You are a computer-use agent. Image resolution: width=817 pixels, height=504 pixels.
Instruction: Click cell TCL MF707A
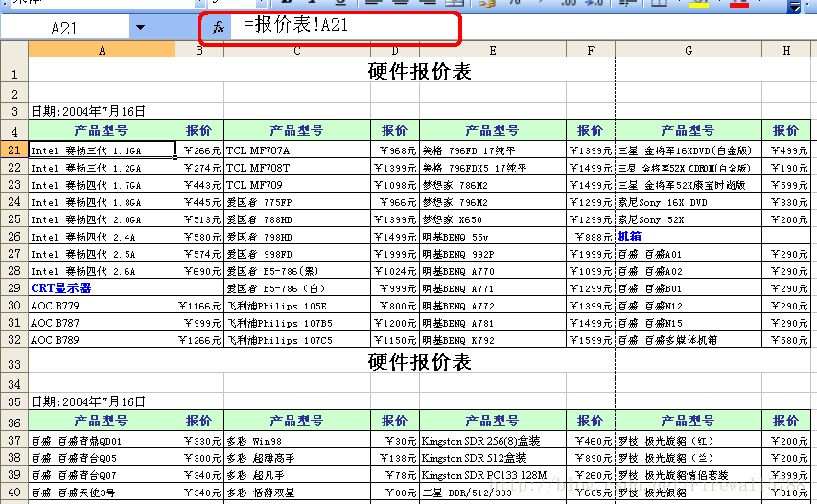(x=297, y=149)
